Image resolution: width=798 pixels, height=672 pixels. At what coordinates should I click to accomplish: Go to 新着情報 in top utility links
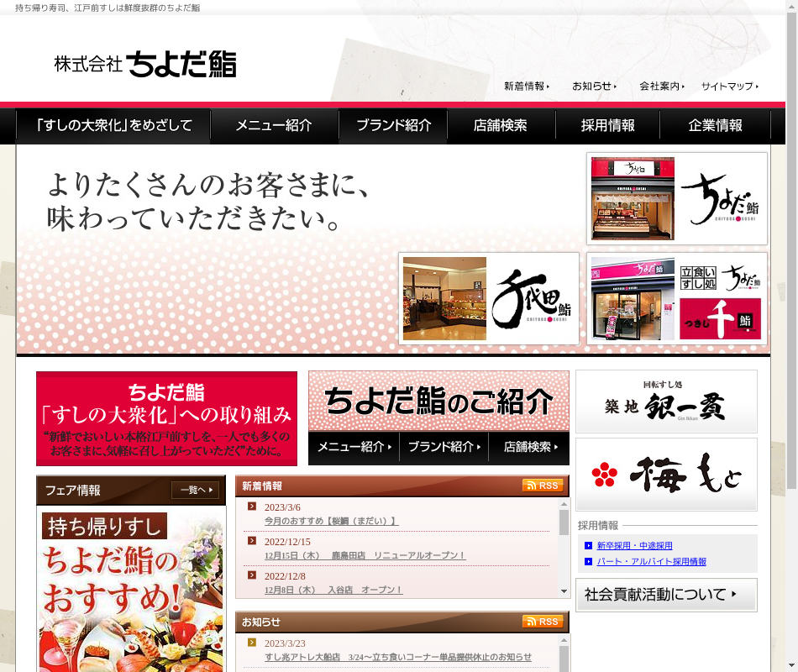pyautogui.click(x=527, y=87)
